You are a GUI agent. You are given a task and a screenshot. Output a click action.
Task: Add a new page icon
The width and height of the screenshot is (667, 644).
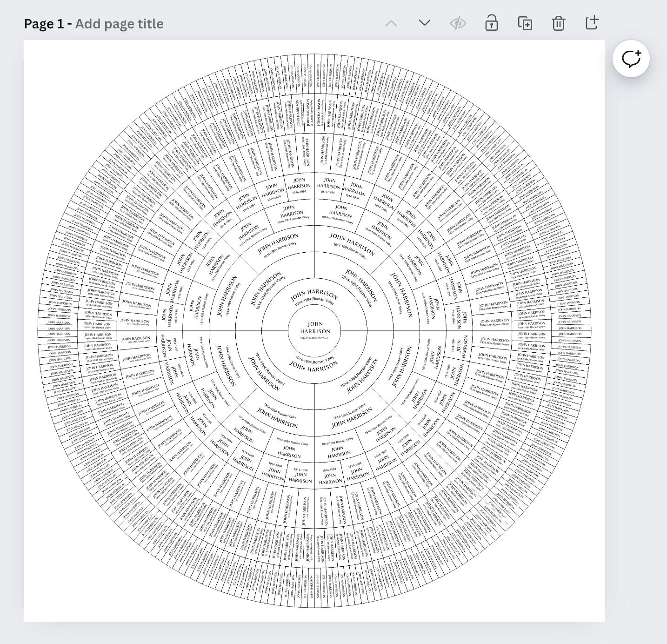pyautogui.click(x=592, y=22)
